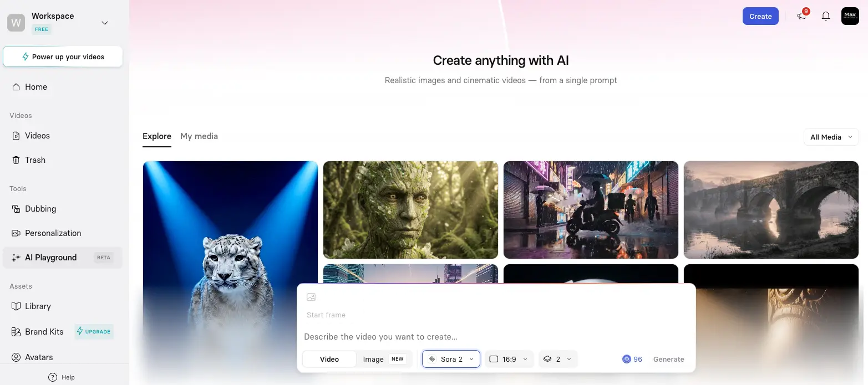Open Help at sidebar bottom
Screen dimensions: 868x385
[62, 377]
